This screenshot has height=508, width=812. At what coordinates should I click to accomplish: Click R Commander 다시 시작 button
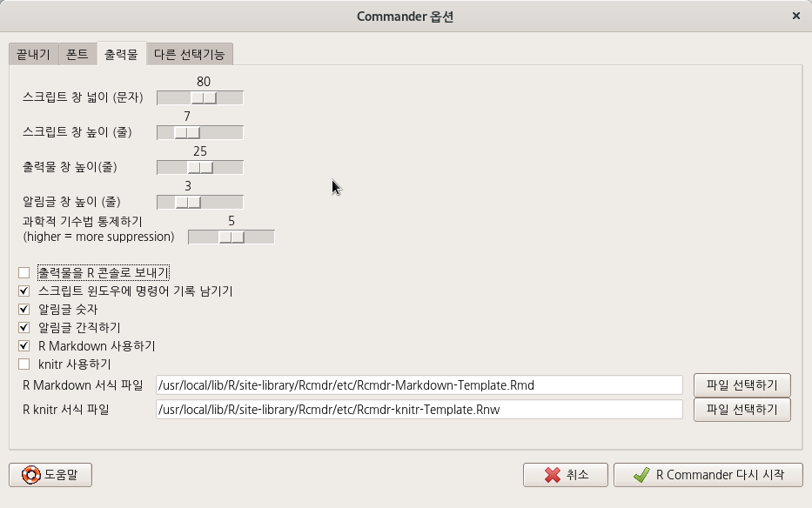[x=708, y=475]
